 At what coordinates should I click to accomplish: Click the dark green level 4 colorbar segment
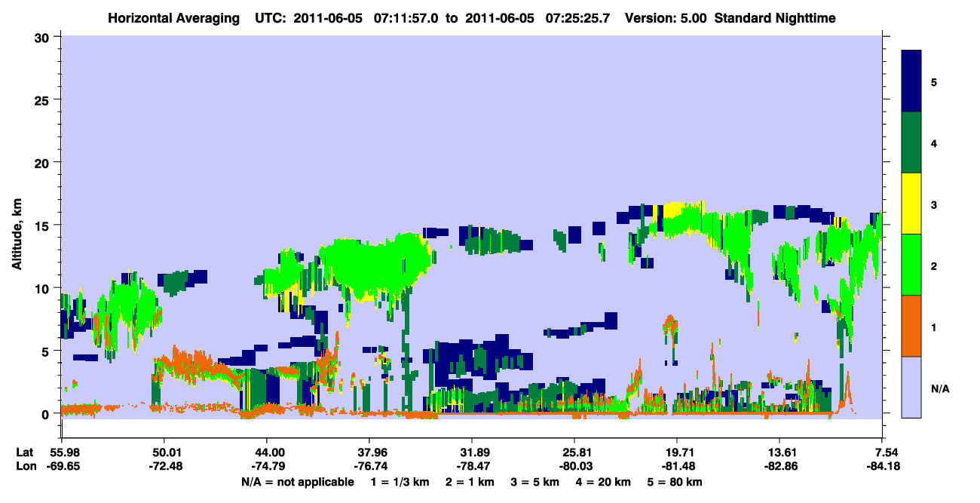pyautogui.click(x=911, y=143)
